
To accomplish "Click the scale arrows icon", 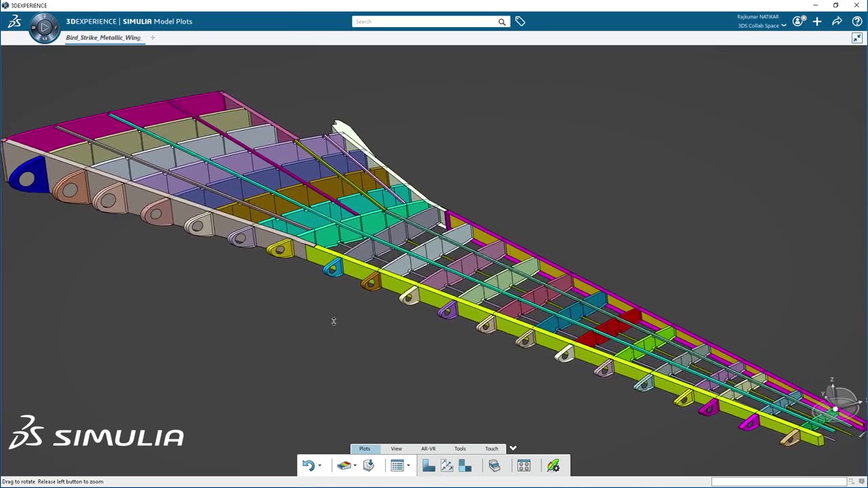I will point(447,466).
